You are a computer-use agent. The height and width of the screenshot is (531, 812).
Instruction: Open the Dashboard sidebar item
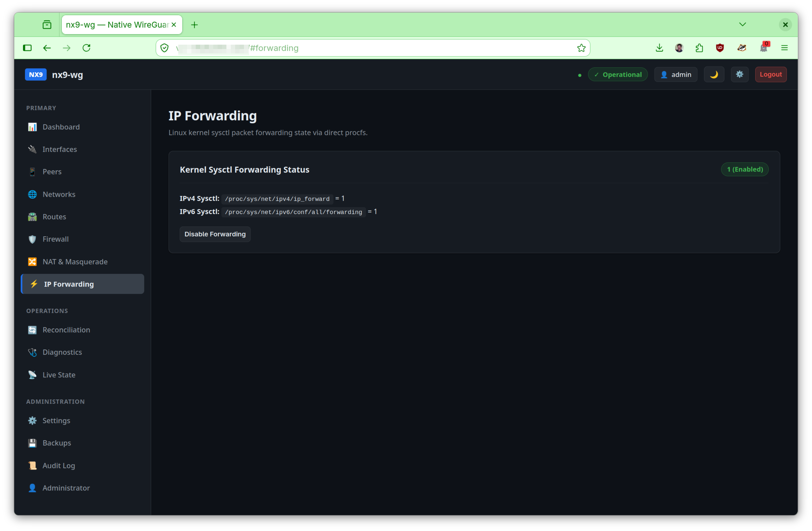click(x=82, y=127)
